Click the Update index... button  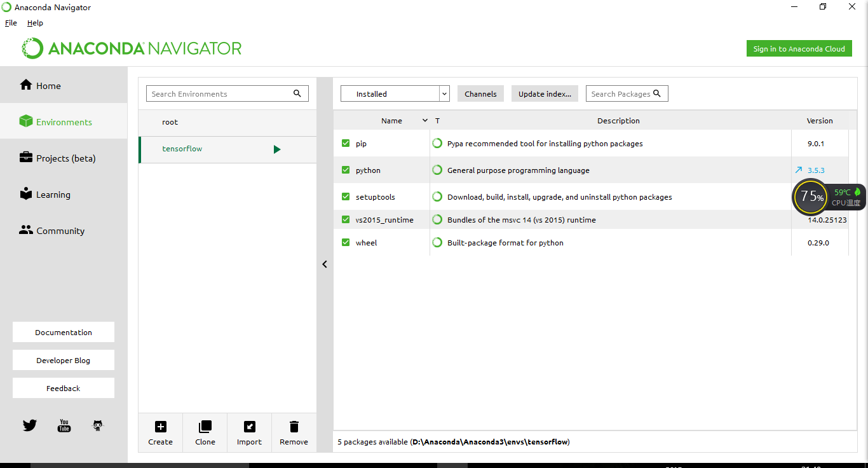click(x=545, y=93)
